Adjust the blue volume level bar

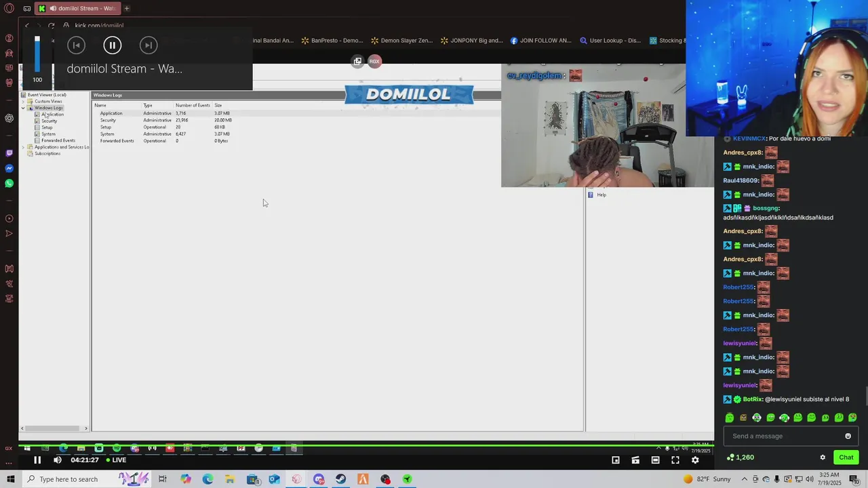pos(37,54)
